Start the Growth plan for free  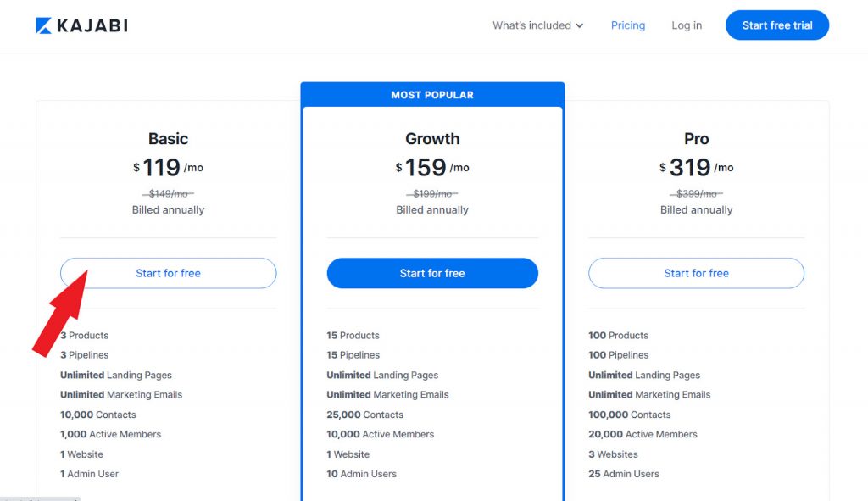432,273
